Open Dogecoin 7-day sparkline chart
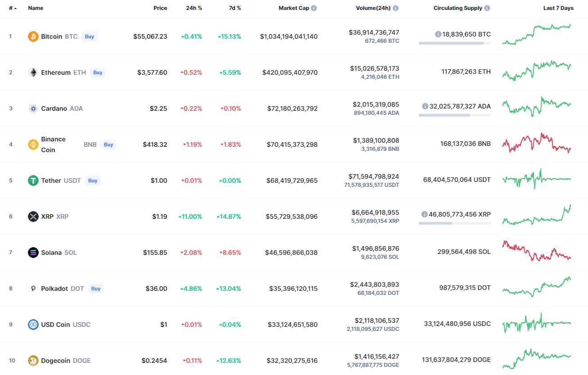Image resolution: width=588 pixels, height=375 pixels. (x=537, y=359)
